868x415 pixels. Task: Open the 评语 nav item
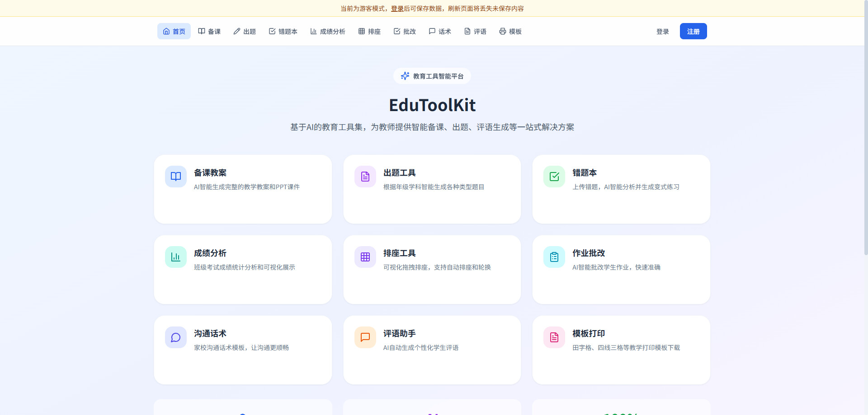[475, 31]
